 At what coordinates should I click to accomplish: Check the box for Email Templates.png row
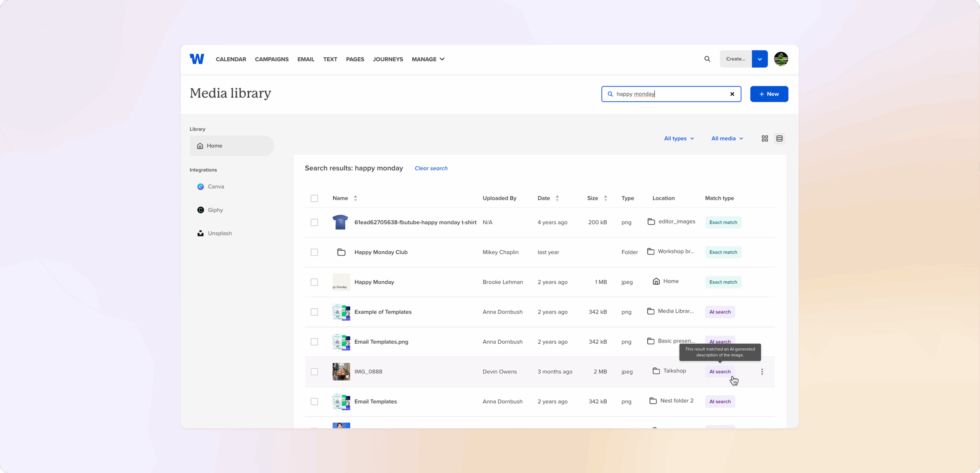click(x=314, y=342)
